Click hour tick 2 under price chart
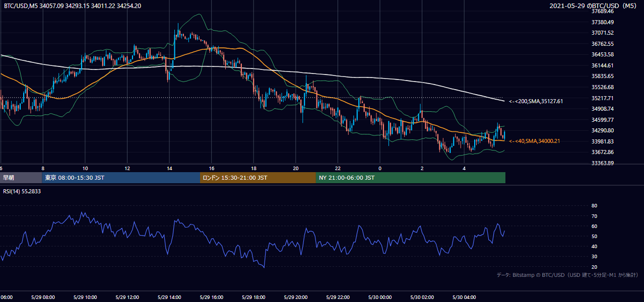This screenshot has width=644, height=302. tap(422, 168)
